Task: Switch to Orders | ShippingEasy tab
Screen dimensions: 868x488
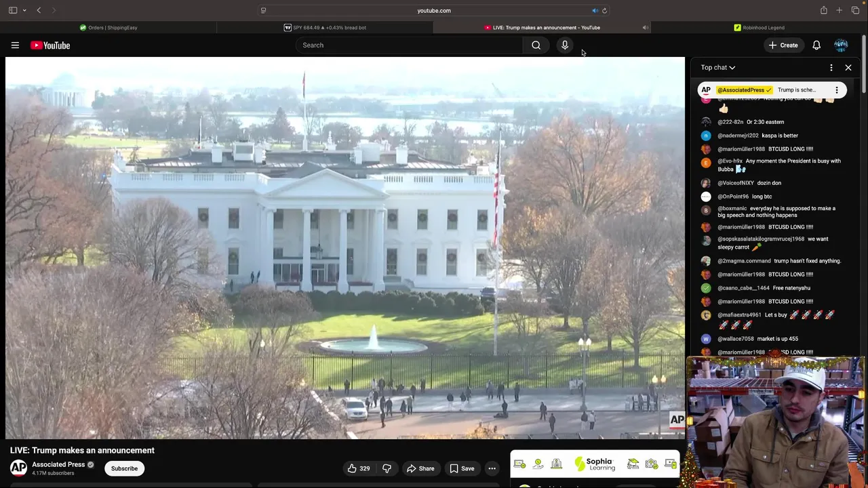Action: coord(108,28)
